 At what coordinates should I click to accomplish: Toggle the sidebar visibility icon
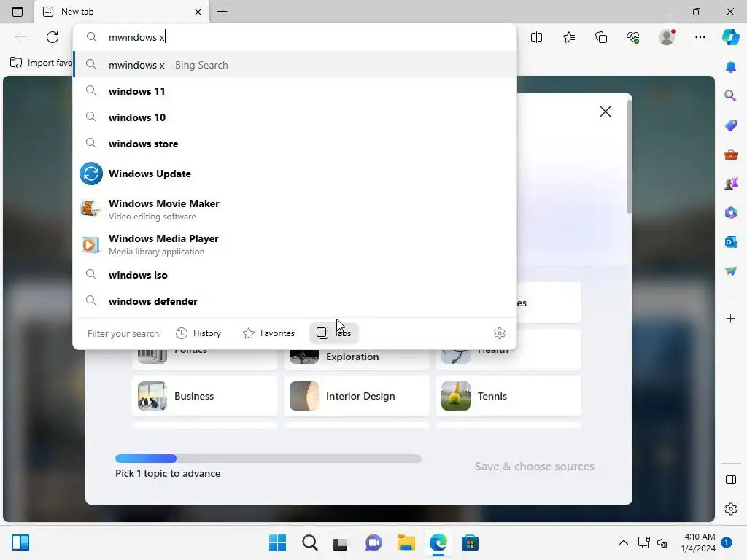731,480
